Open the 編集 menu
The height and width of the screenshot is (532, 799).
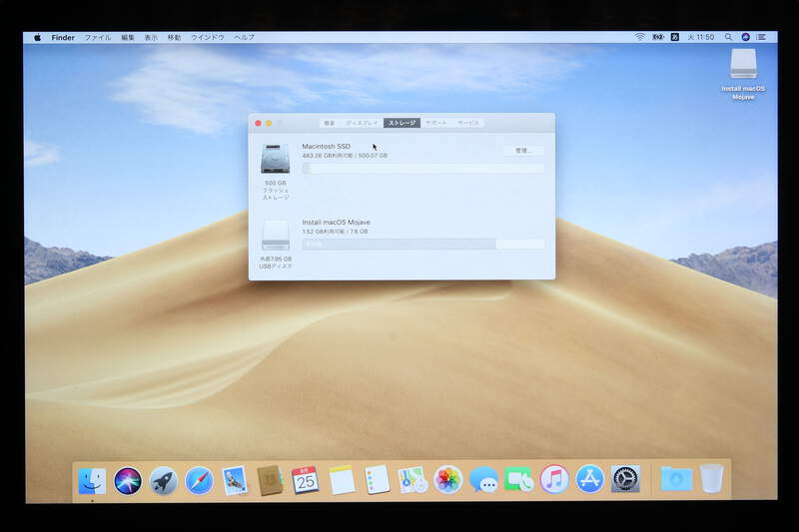[128, 37]
